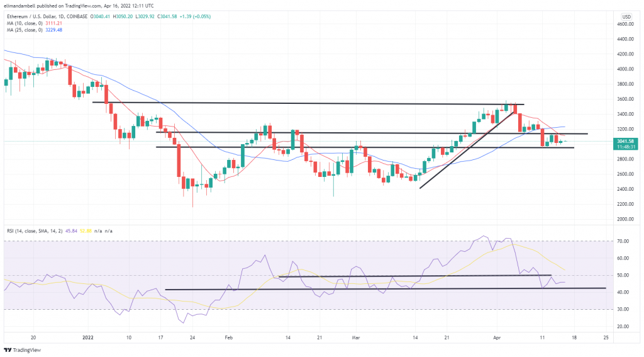Click the 3600.00 price axis label
The image size is (644, 357).
pyautogui.click(x=626, y=99)
